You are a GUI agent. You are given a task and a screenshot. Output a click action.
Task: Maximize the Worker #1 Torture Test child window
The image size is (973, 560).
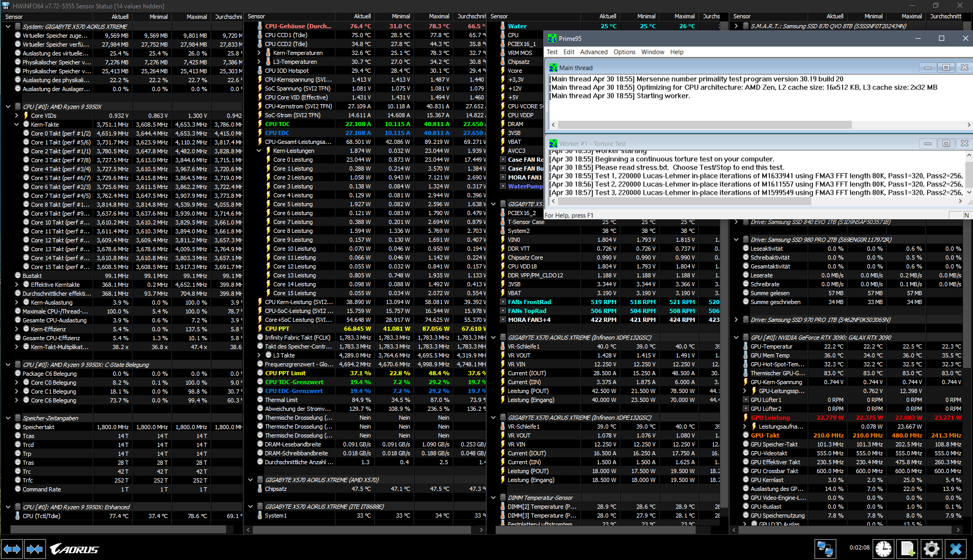point(946,143)
